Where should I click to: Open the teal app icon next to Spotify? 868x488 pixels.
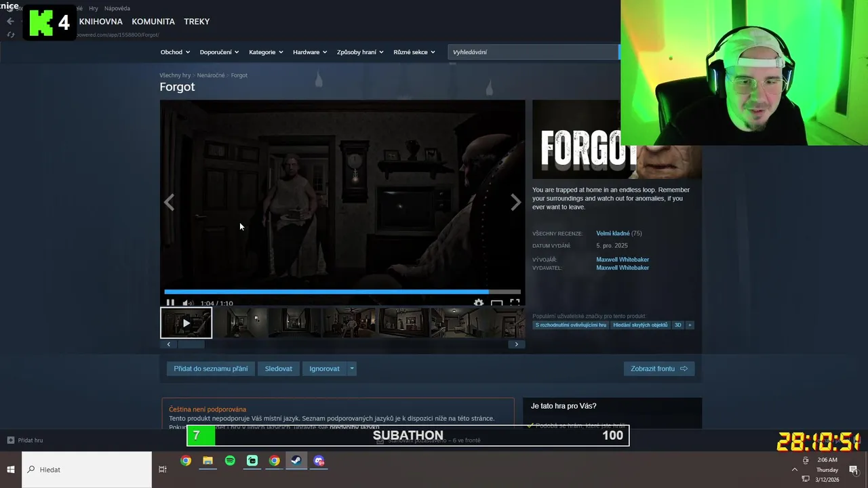[252, 461]
